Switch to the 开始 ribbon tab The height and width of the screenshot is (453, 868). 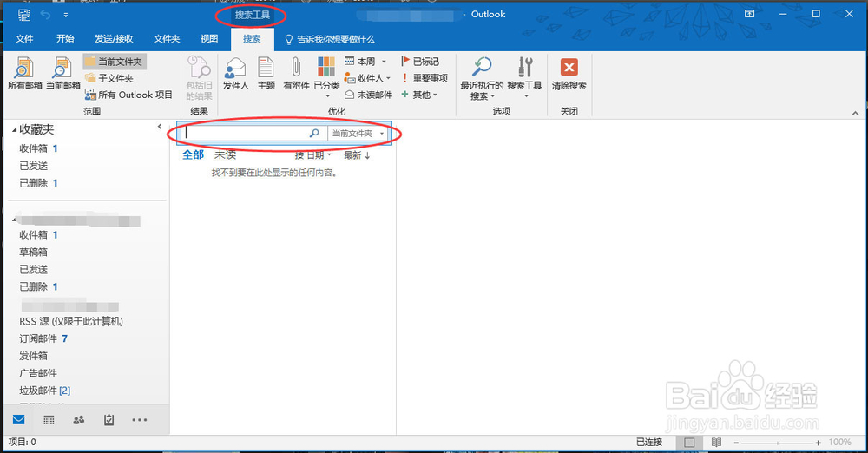[x=65, y=39]
